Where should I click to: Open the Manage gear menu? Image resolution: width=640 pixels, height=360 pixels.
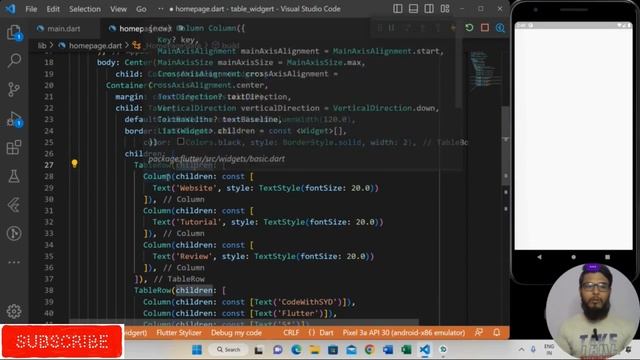[14, 311]
